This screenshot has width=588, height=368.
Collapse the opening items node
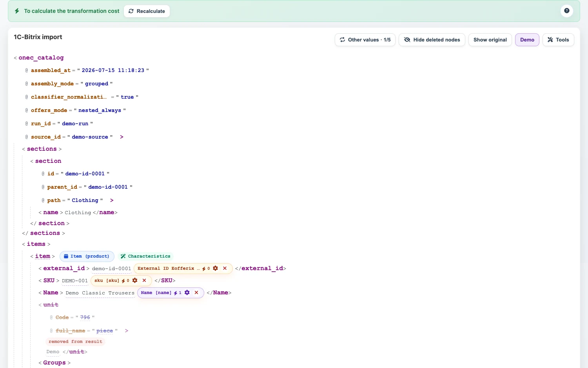36,244
